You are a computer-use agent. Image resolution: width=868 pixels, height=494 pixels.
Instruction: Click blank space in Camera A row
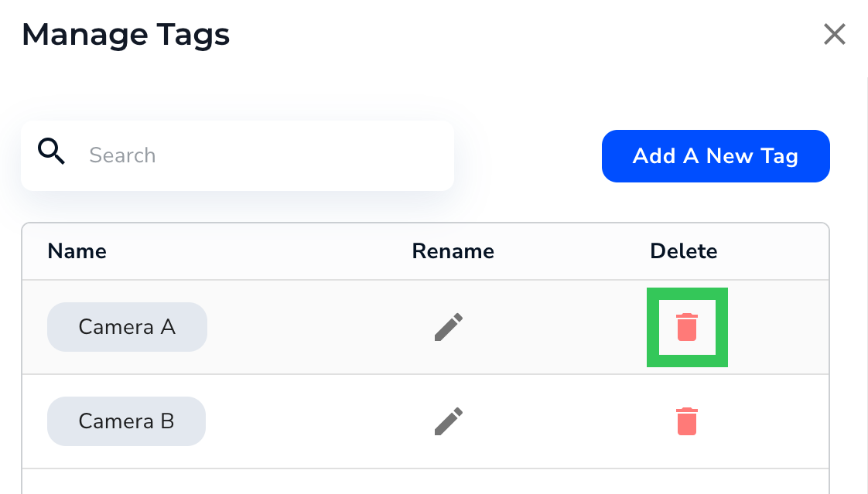(309, 328)
